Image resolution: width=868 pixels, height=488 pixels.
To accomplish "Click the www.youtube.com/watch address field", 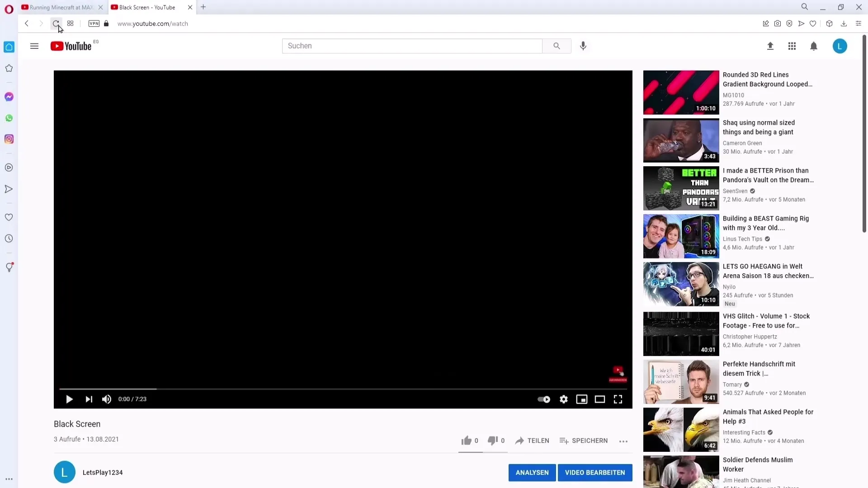I will [x=153, y=23].
